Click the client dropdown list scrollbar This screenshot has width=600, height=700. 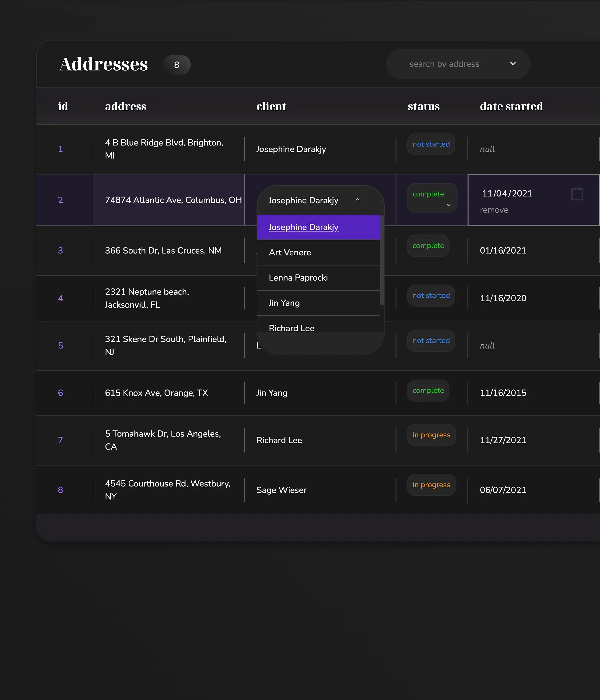(x=382, y=260)
